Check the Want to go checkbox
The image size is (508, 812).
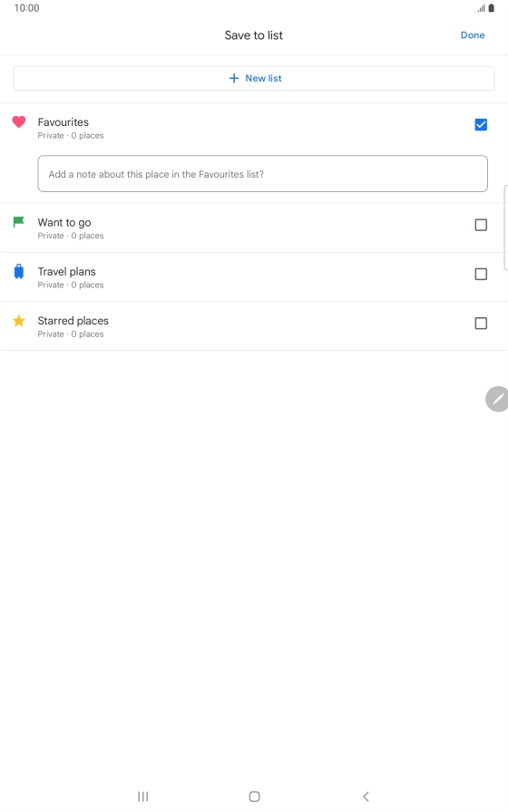click(481, 225)
